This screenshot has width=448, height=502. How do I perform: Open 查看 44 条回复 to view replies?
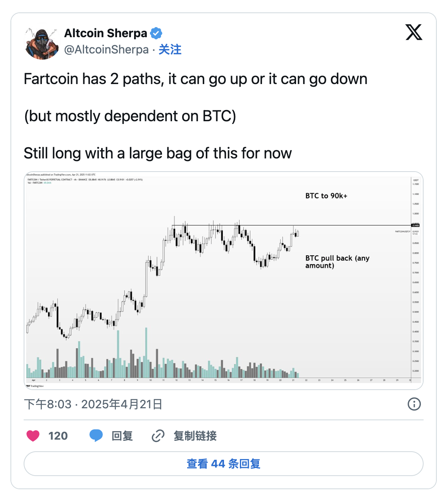(x=223, y=464)
